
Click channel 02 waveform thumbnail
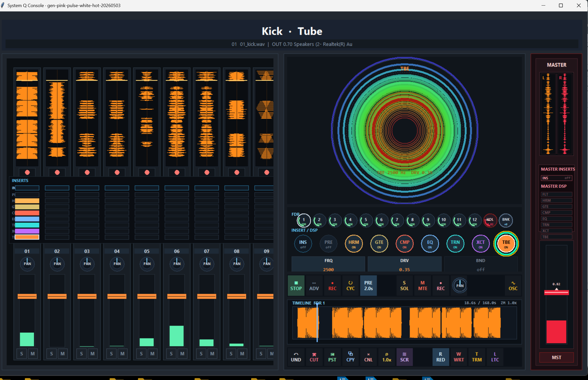tap(57, 118)
